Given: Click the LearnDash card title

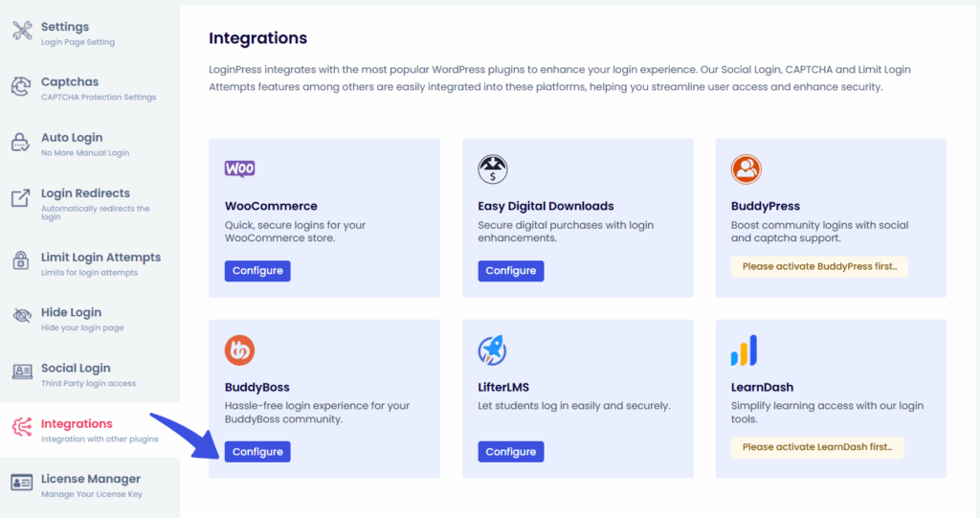Looking at the screenshot, I should coord(762,387).
